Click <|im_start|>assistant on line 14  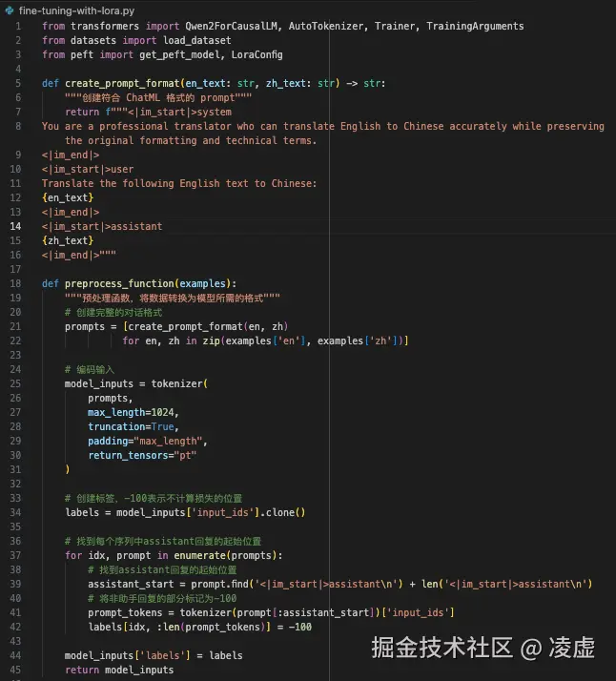pyautogui.click(x=102, y=226)
